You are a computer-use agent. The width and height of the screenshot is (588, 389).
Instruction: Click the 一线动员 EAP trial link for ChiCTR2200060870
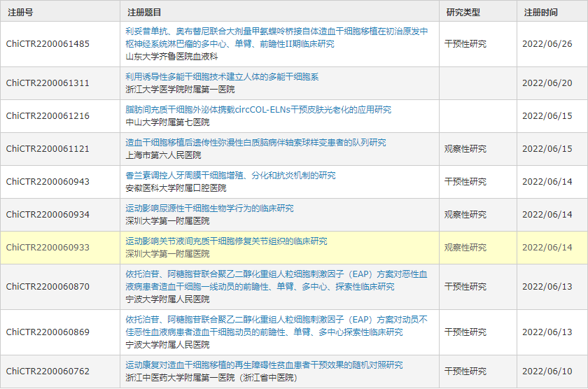(276, 274)
